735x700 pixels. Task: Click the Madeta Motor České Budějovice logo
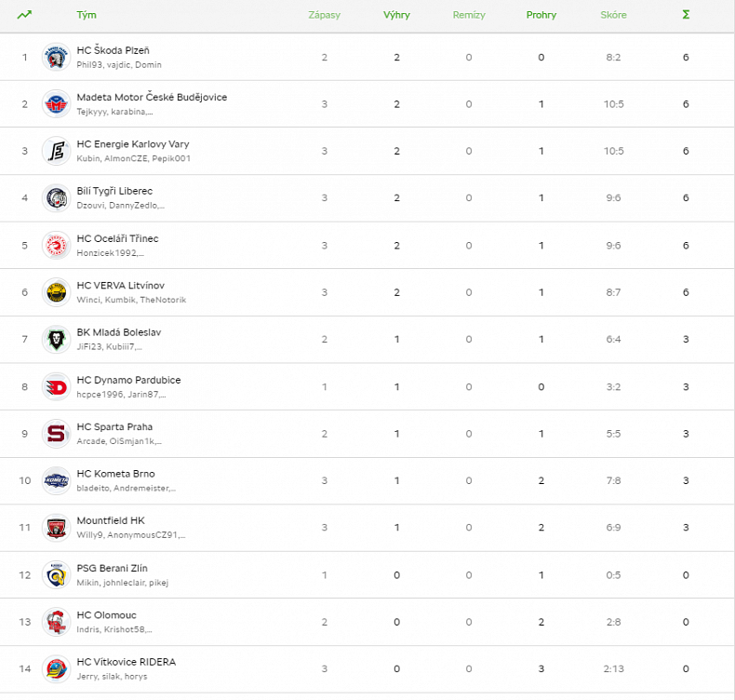pyautogui.click(x=56, y=104)
